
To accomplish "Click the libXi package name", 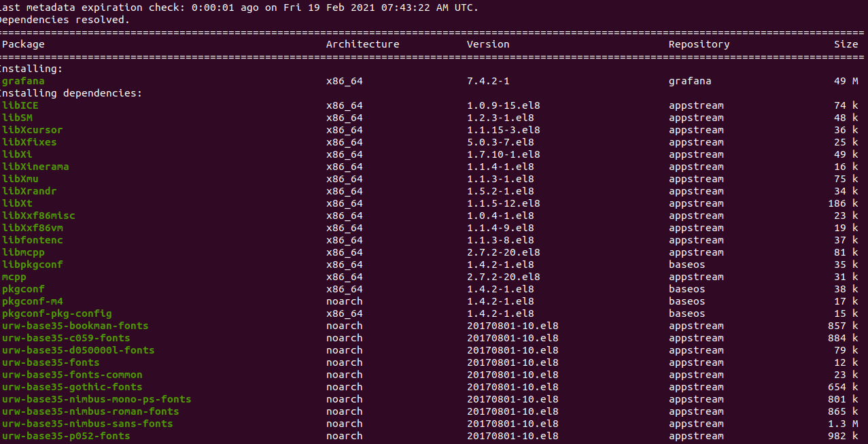I will pyautogui.click(x=17, y=154).
